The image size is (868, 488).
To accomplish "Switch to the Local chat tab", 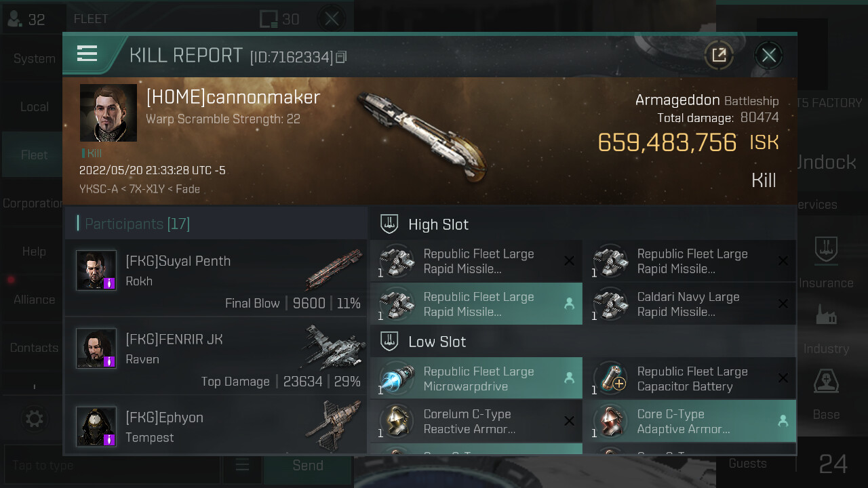I will (x=34, y=106).
